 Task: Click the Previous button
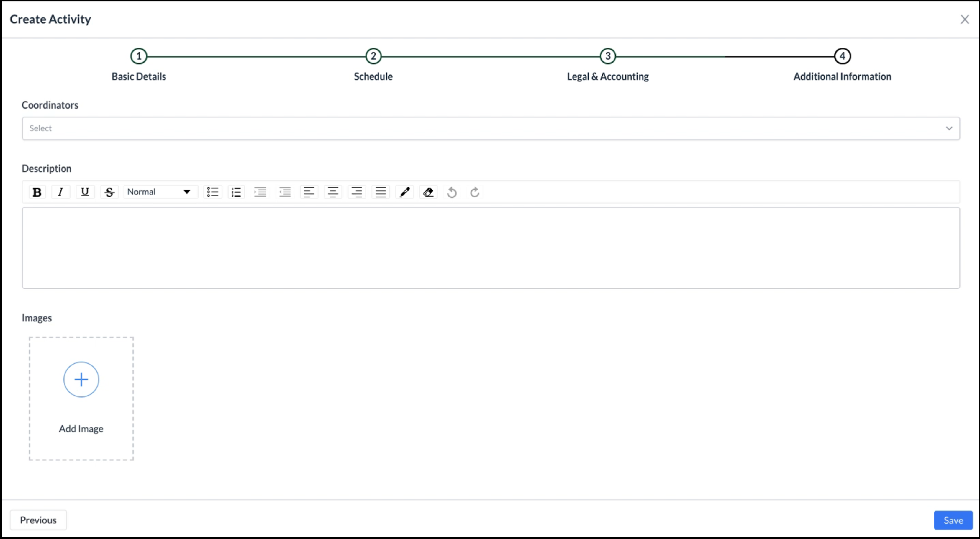pos(38,520)
